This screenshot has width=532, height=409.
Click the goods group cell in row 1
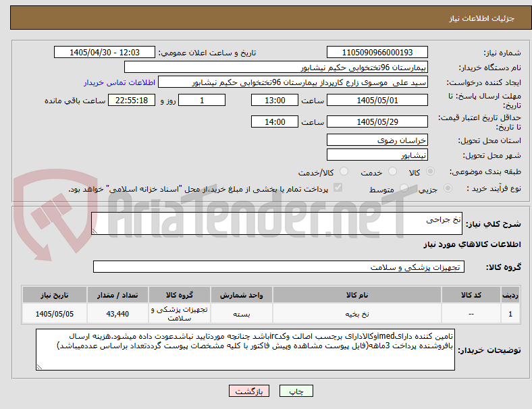pos(179,314)
